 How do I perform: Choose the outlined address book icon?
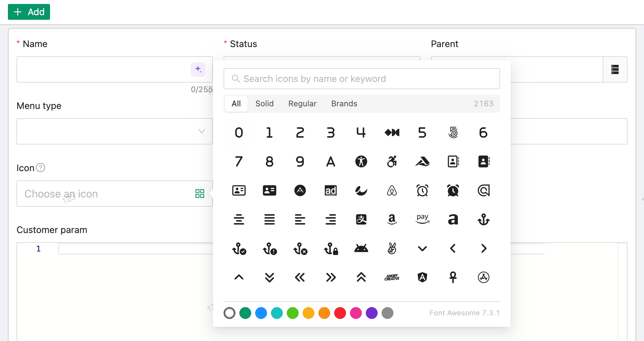[453, 162]
